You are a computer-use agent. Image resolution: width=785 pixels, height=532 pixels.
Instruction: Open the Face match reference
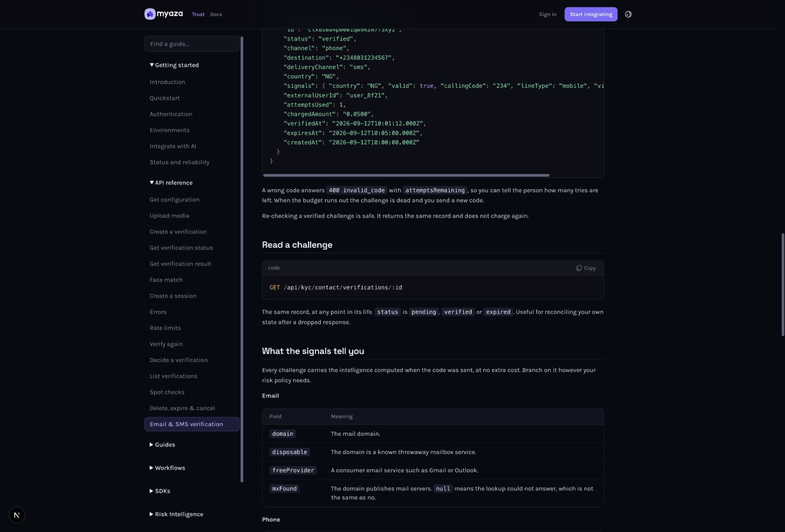pyautogui.click(x=166, y=280)
